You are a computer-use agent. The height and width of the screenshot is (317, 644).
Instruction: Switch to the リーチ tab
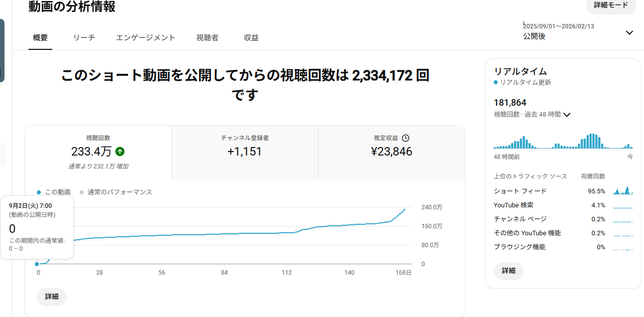pyautogui.click(x=84, y=38)
